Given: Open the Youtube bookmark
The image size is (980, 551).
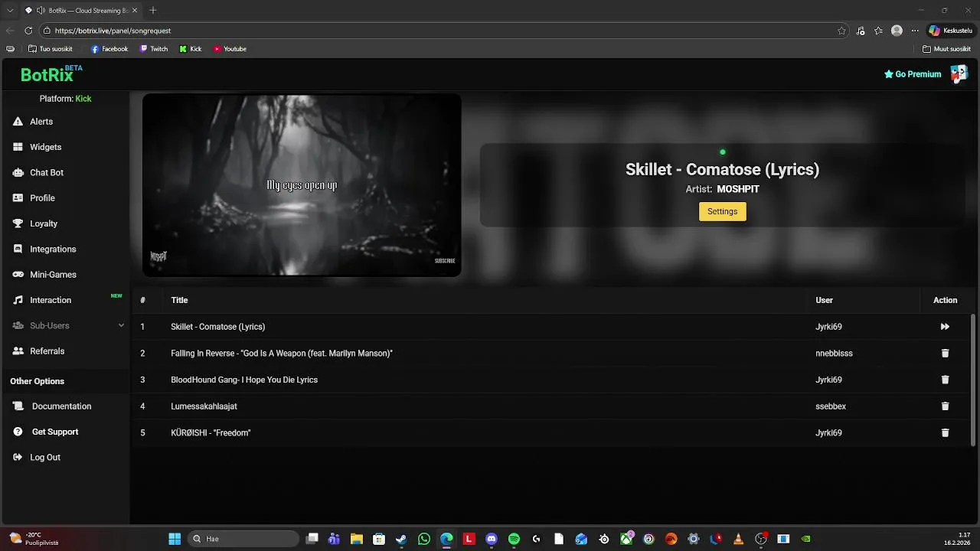Looking at the screenshot, I should click(230, 49).
